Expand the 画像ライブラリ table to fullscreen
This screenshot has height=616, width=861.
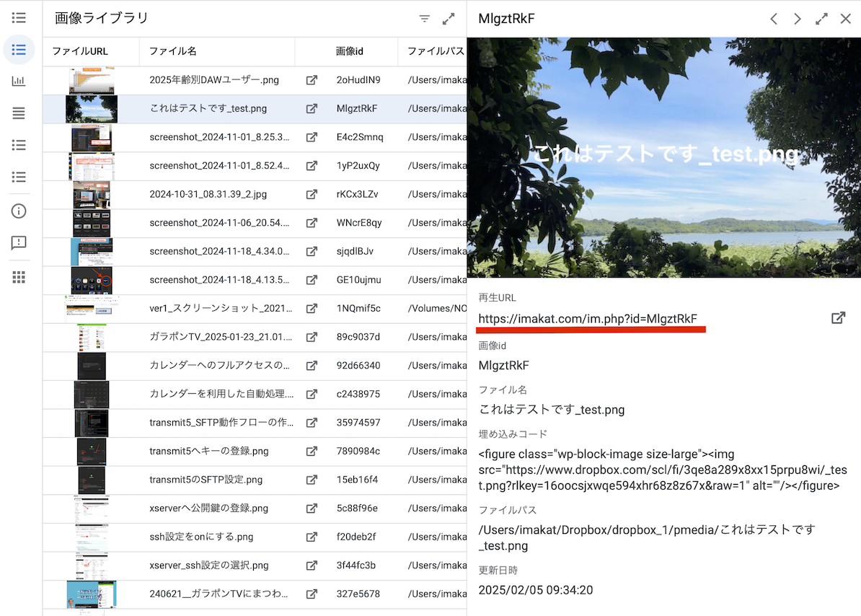tap(449, 19)
